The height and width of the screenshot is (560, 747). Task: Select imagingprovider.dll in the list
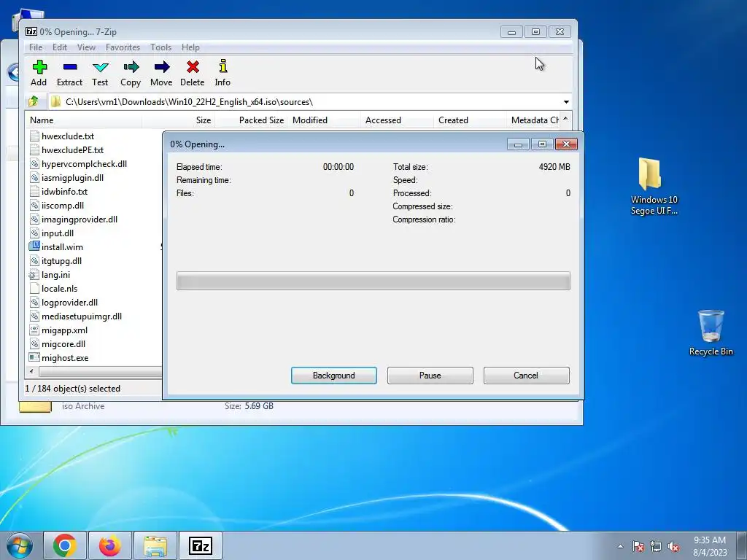79,219
